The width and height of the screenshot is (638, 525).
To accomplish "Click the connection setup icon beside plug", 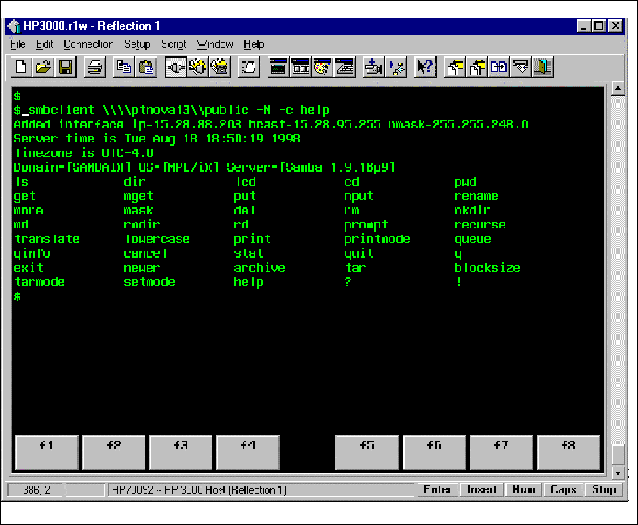I will click(x=198, y=67).
